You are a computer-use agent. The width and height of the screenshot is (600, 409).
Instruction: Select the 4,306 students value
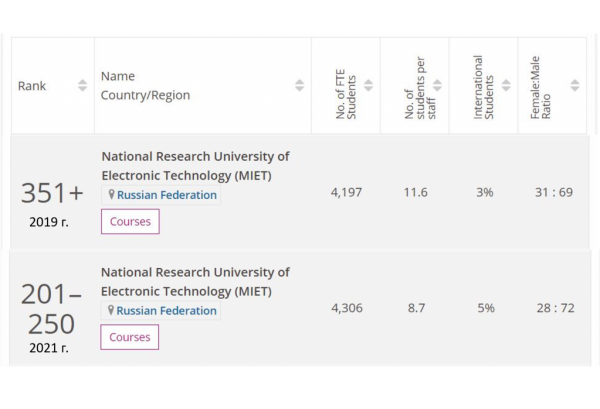(x=347, y=308)
